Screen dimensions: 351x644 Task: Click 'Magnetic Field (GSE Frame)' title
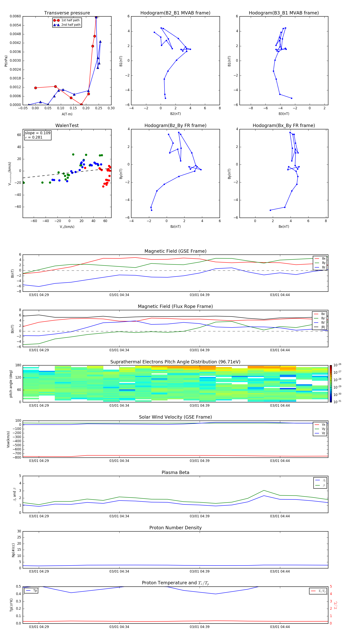coord(175,251)
